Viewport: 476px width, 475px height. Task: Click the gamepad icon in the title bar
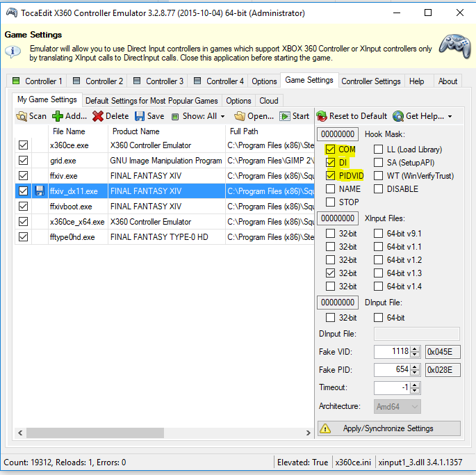tap(12, 13)
